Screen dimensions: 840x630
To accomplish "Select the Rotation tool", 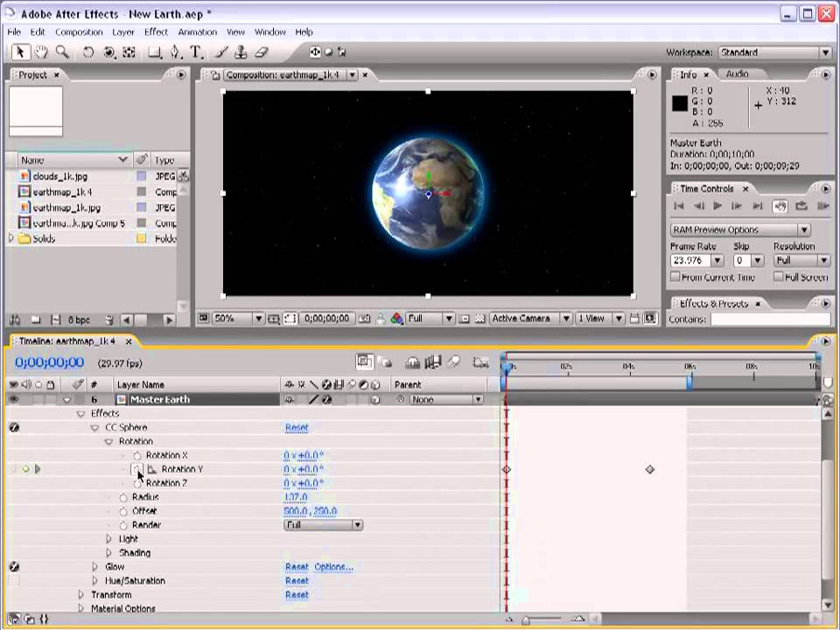I will [88, 52].
